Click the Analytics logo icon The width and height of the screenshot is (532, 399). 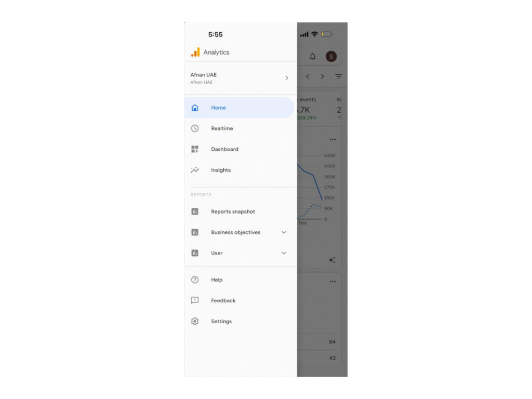tap(195, 52)
